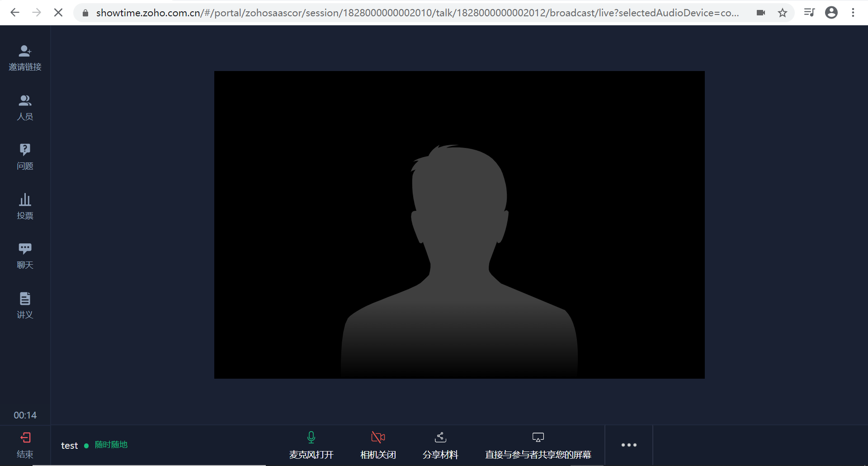
Task: Open the browser profile account menu
Action: click(831, 12)
